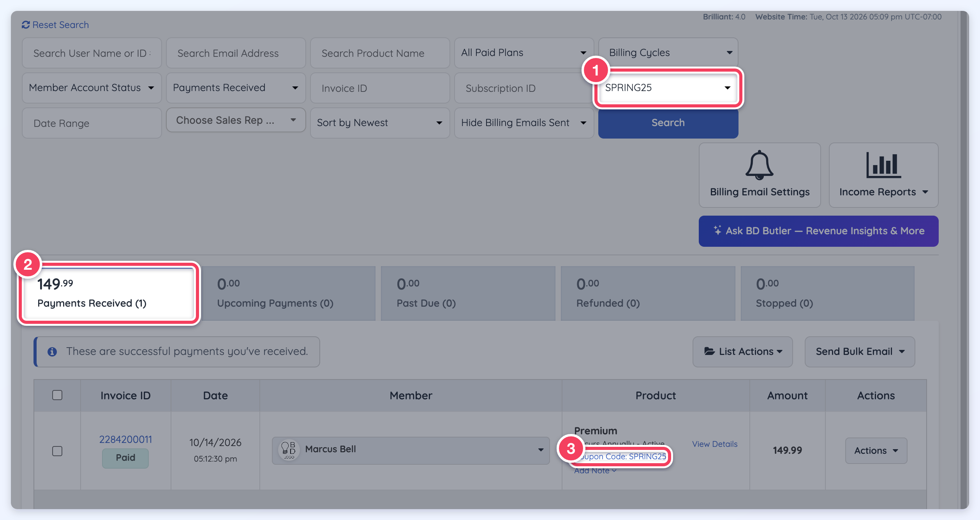
Task: Click the Website Time text
Action: coord(848,17)
